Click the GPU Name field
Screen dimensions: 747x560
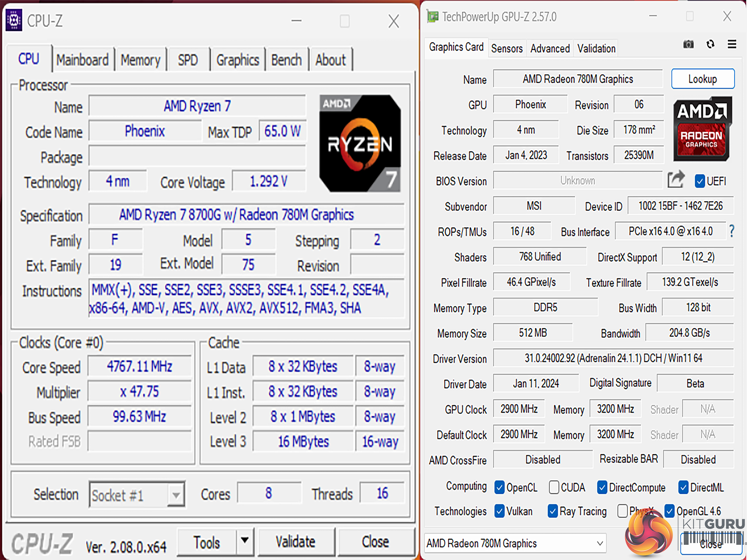click(x=577, y=79)
